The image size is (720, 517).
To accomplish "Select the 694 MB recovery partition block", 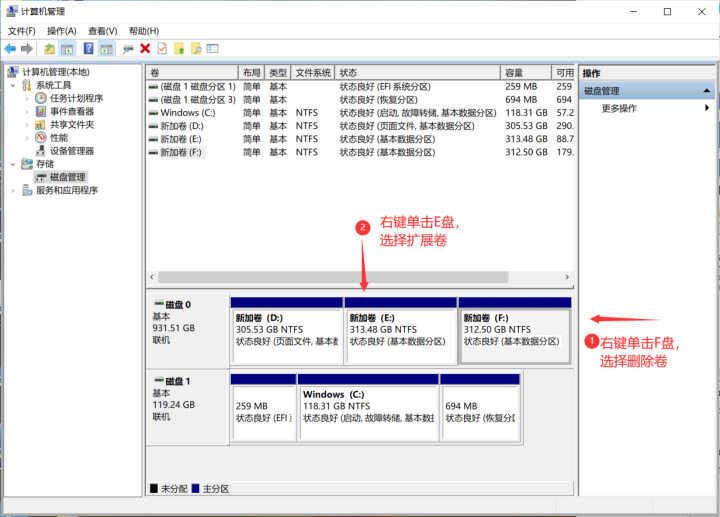I will pos(480,408).
